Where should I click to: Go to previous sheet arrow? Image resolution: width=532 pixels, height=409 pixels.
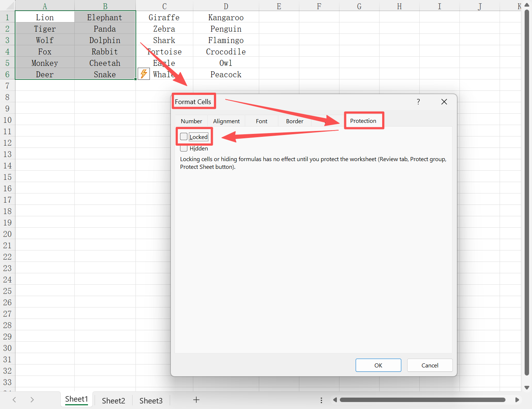tap(14, 400)
